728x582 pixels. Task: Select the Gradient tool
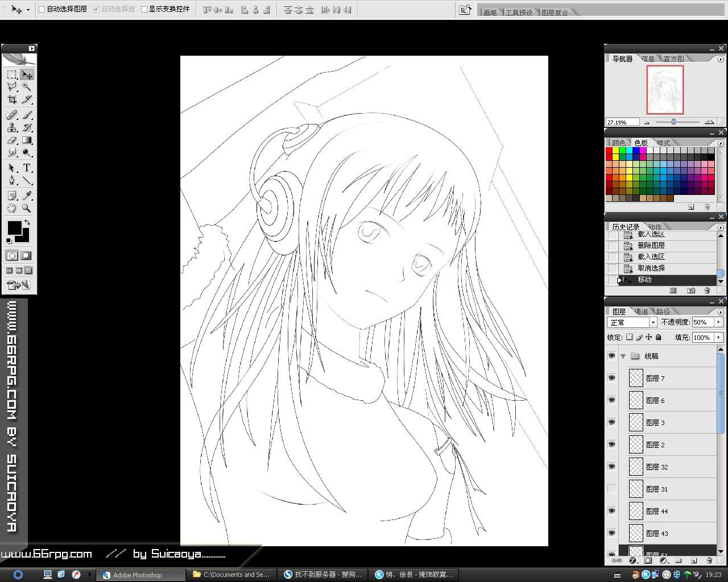26,140
